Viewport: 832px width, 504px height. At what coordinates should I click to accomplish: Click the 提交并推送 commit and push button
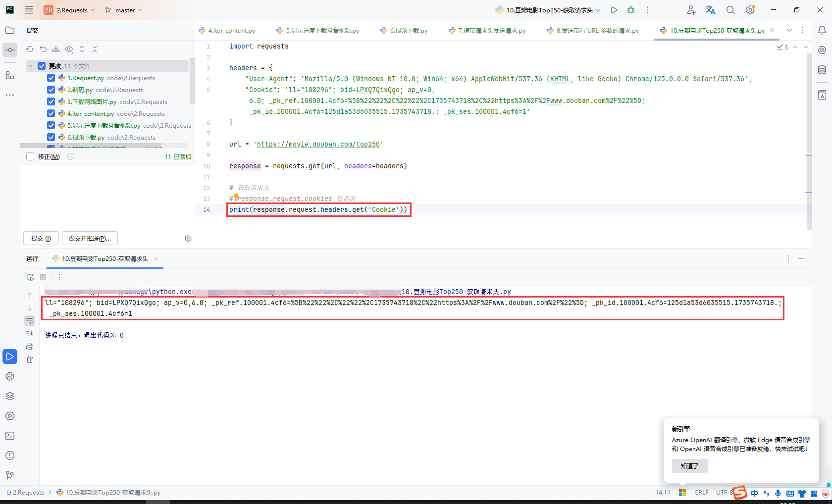coord(90,238)
